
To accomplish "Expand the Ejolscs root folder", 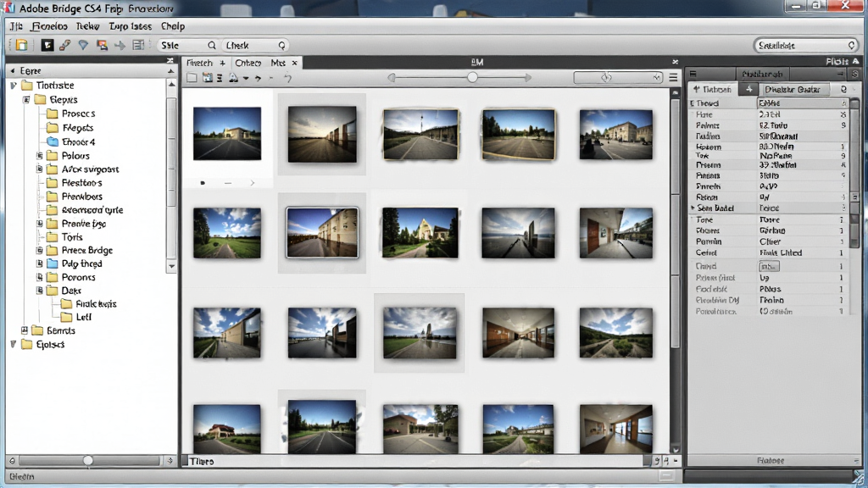I will [14, 344].
